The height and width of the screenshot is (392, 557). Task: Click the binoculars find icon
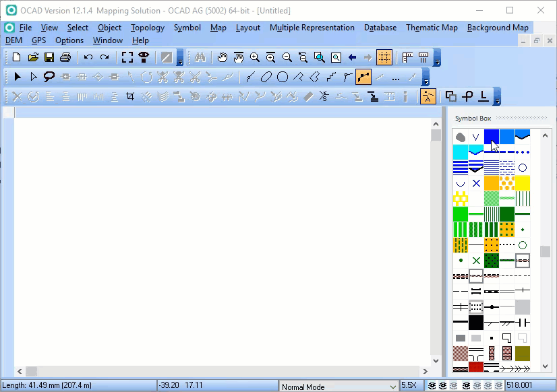pos(200,57)
